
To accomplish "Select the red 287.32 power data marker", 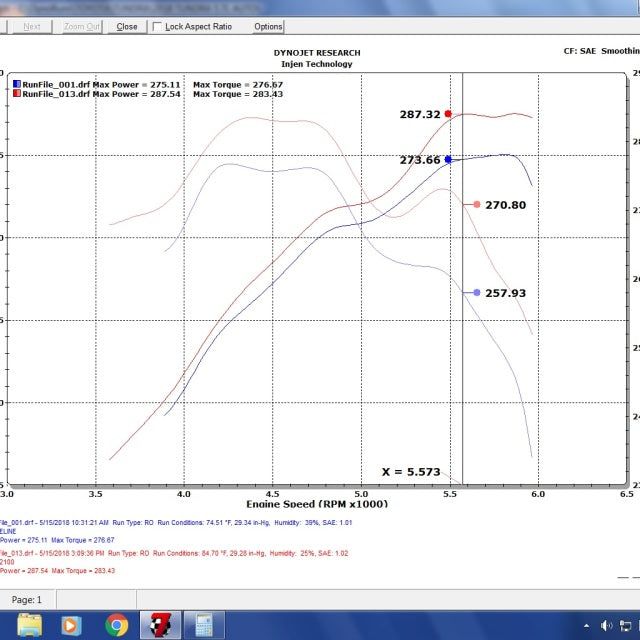I will (x=448, y=114).
